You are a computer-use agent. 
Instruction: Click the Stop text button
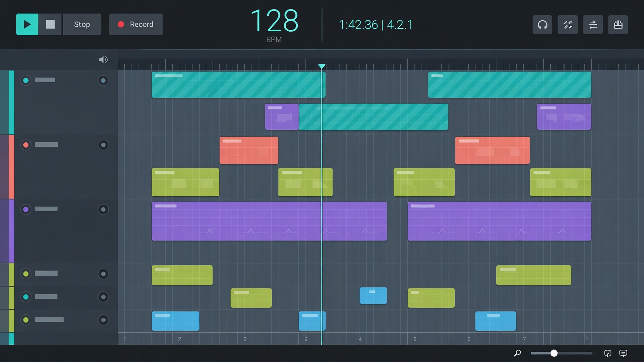tap(82, 24)
